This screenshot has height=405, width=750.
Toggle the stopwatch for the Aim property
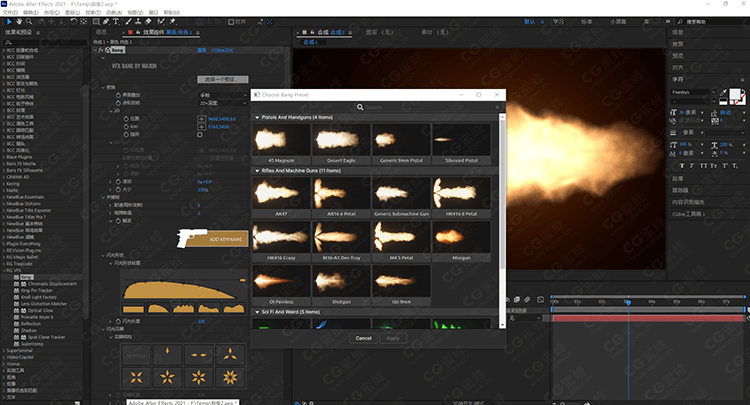click(x=126, y=127)
